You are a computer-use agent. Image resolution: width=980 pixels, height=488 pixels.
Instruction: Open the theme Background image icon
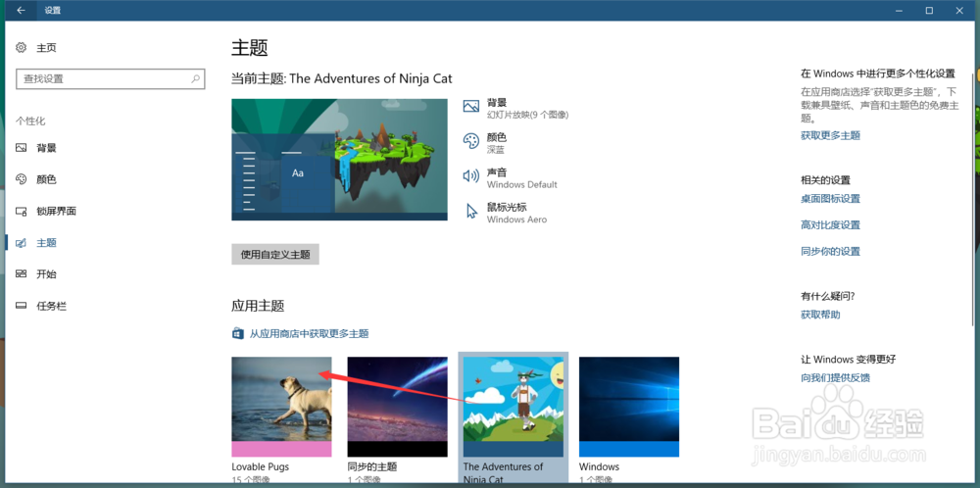[x=470, y=106]
